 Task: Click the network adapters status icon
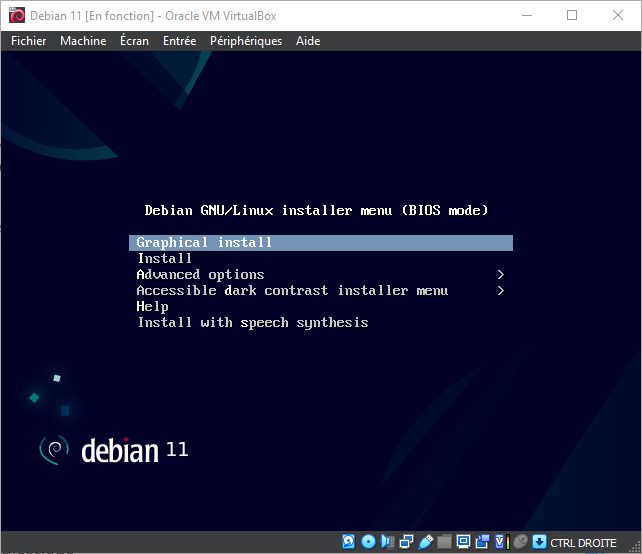(x=406, y=542)
